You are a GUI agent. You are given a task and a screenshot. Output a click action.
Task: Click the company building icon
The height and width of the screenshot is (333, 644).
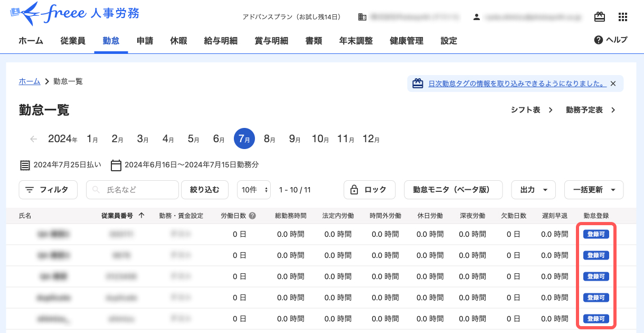click(362, 17)
